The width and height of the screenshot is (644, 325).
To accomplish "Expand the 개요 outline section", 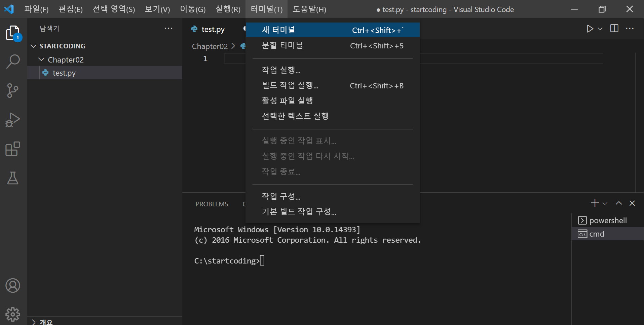I will coord(105,321).
